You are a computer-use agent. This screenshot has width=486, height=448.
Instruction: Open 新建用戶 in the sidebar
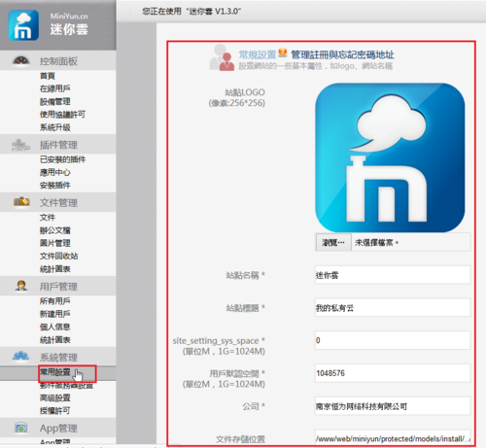tap(54, 314)
